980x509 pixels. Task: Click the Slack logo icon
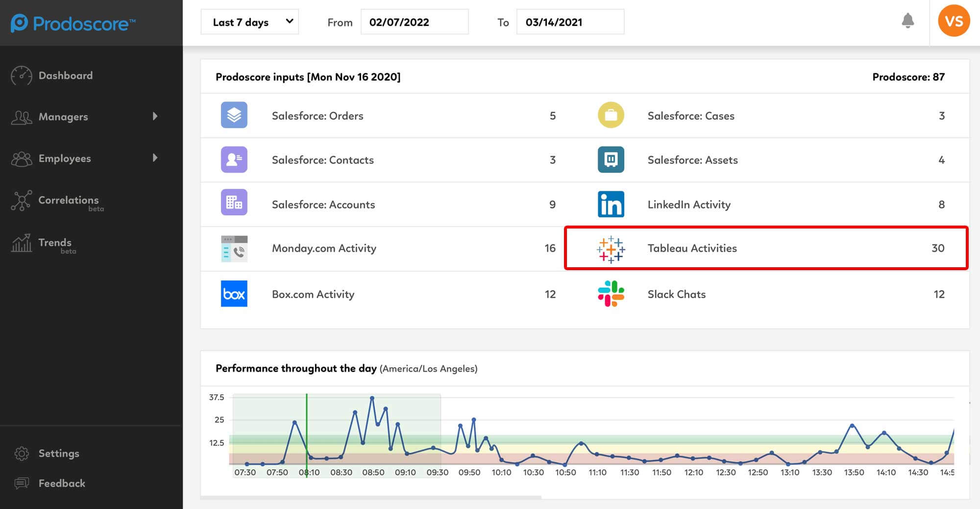click(611, 294)
